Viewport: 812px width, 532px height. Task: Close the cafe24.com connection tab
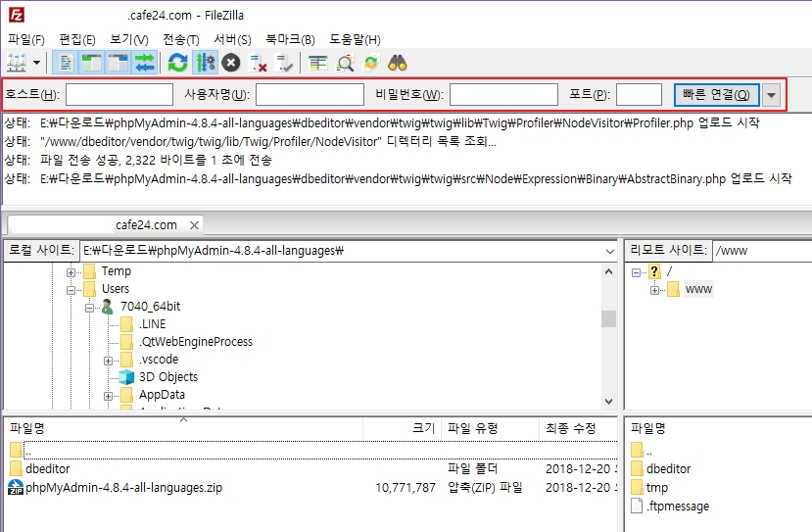tap(194, 225)
